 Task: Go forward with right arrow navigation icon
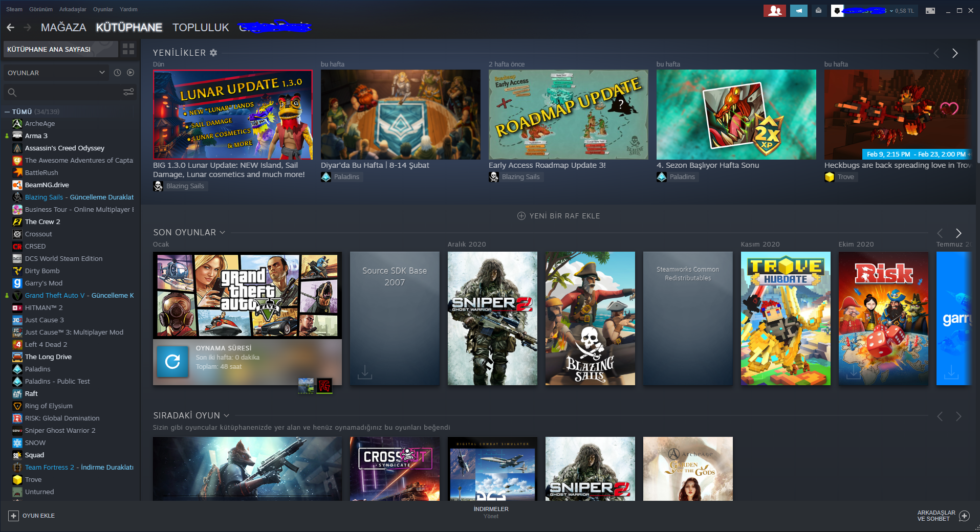click(27, 27)
